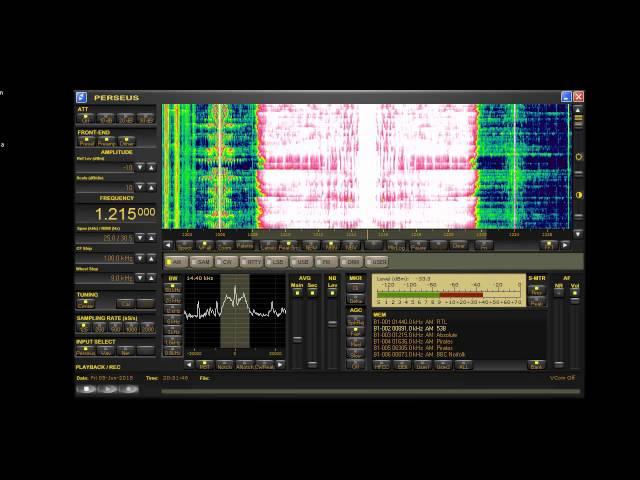
Task: Decrease amplitude Scale with down arrow
Action: [140, 187]
